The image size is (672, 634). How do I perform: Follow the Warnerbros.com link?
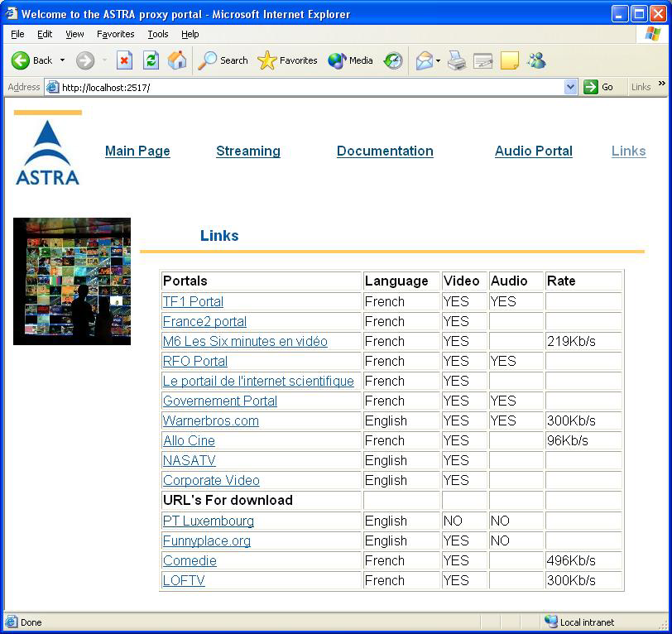[210, 420]
